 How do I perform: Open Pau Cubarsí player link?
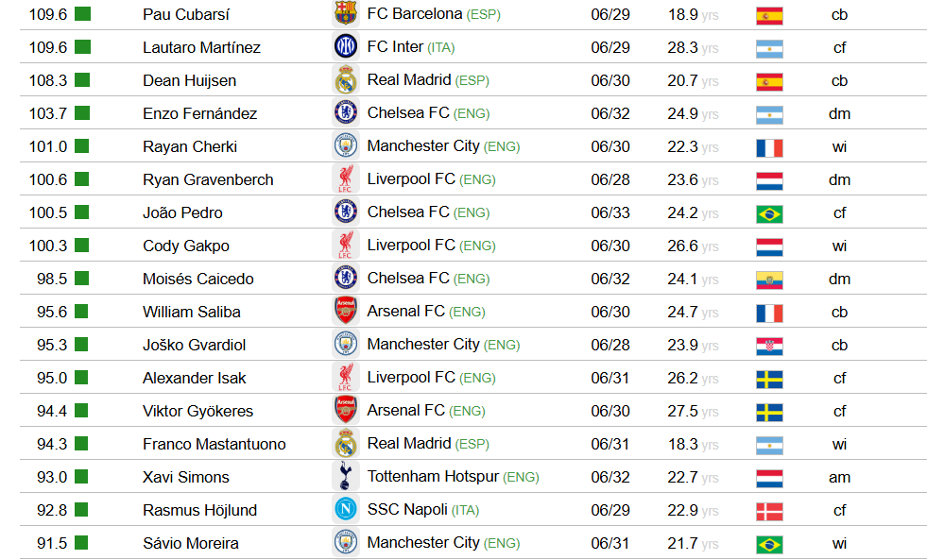point(186,14)
